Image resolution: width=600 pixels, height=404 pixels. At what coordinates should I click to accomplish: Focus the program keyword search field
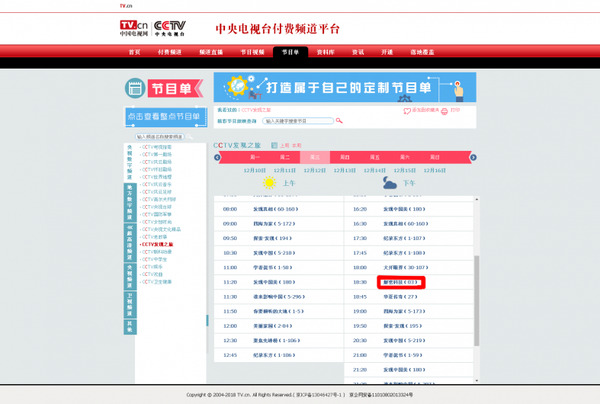[x=298, y=121]
